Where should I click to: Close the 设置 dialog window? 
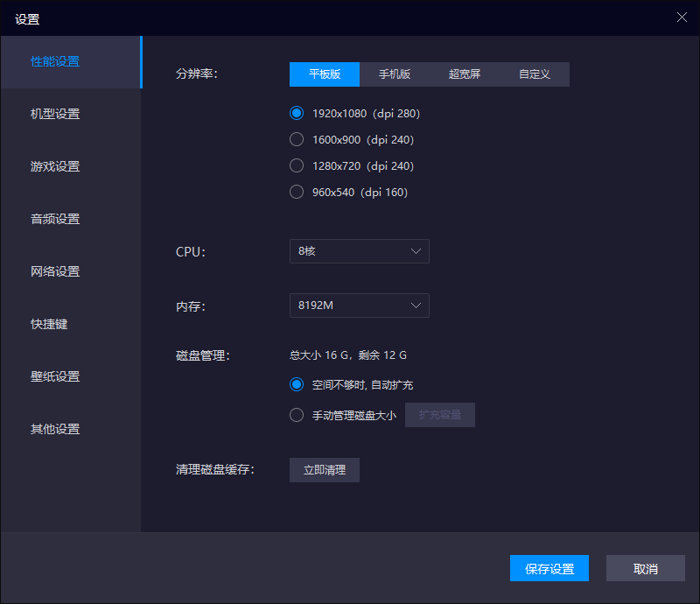coord(682,18)
